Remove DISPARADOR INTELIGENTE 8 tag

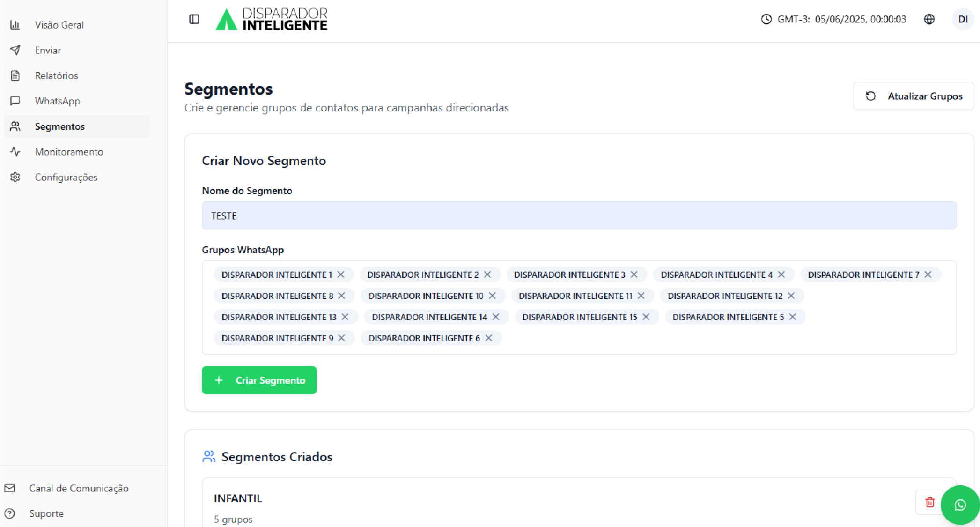341,296
